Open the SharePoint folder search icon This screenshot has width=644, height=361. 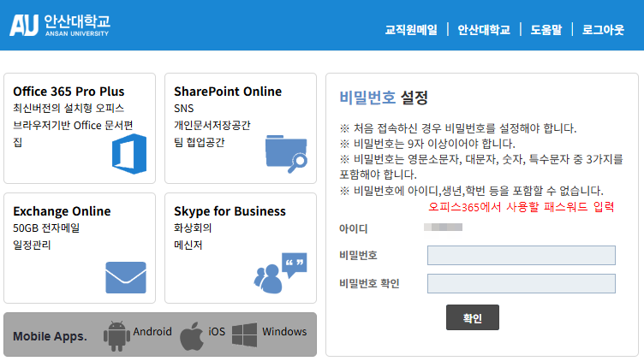(286, 154)
